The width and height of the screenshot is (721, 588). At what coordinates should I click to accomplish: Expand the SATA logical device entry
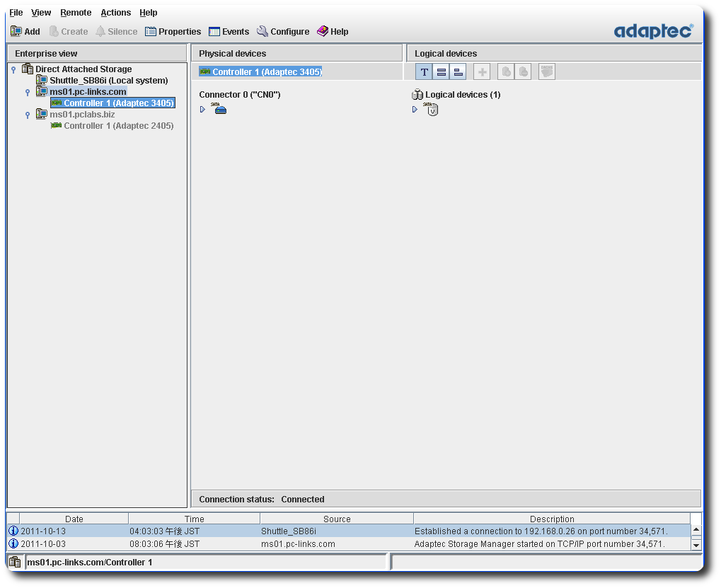(415, 110)
